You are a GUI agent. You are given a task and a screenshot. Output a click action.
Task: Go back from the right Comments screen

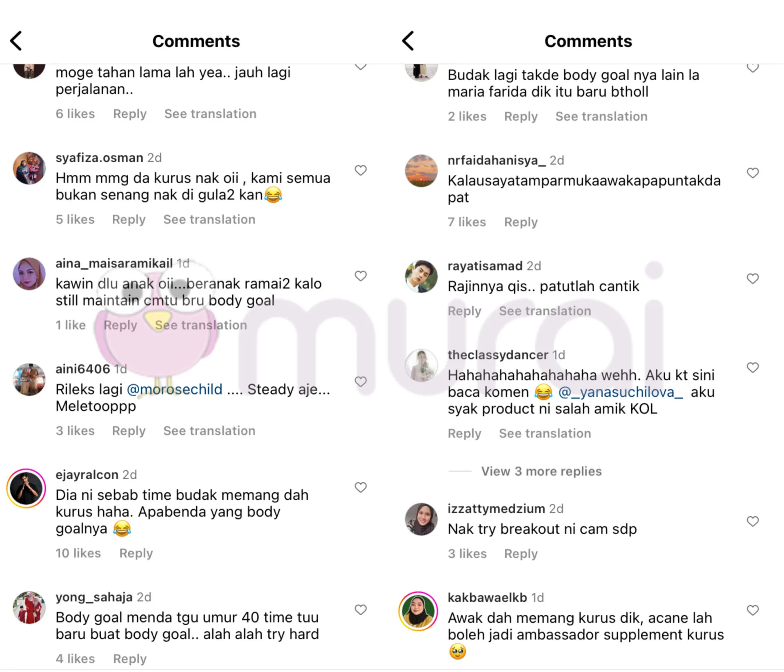(408, 41)
